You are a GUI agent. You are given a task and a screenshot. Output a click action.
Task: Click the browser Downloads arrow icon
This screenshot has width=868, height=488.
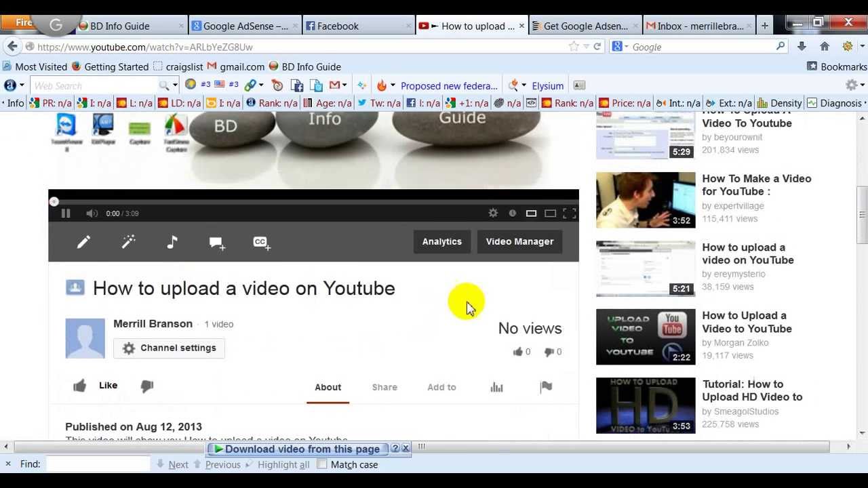coord(802,46)
